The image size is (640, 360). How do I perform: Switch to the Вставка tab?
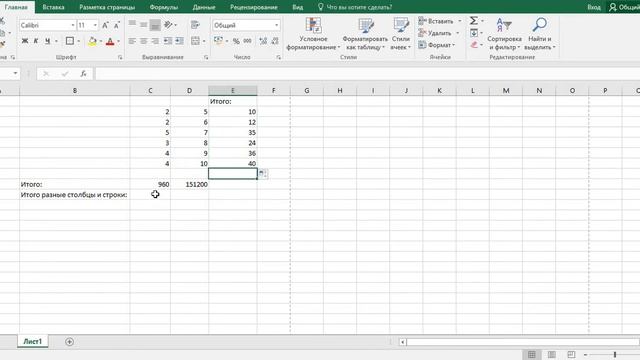click(x=53, y=7)
